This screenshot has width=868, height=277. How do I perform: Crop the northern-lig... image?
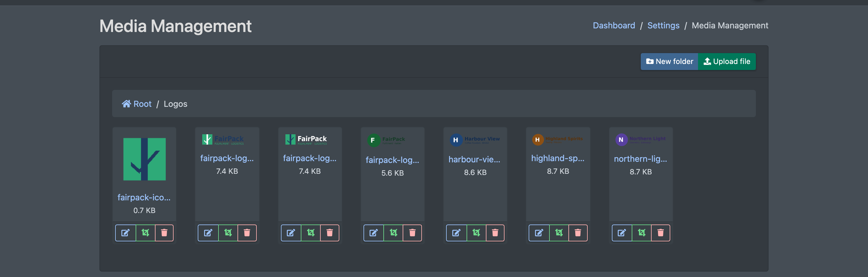[x=642, y=233]
